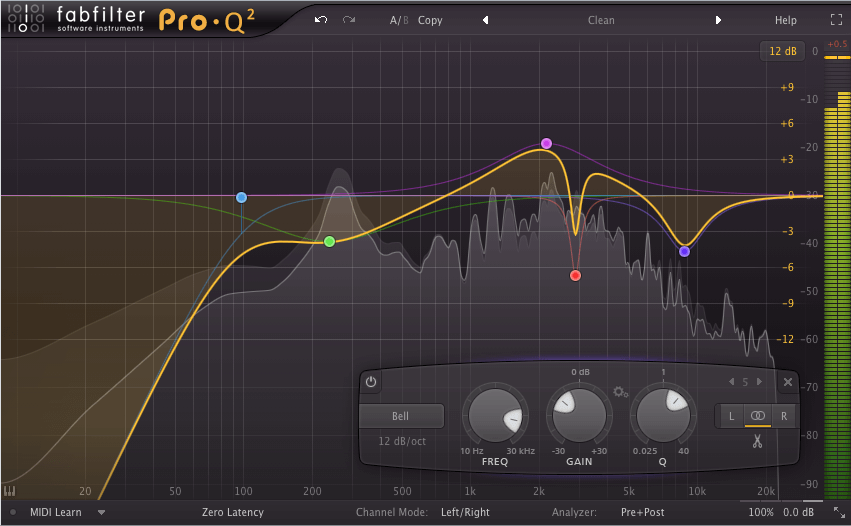Select the purple bell band at 2k
The height and width of the screenshot is (526, 851).
[x=547, y=143]
